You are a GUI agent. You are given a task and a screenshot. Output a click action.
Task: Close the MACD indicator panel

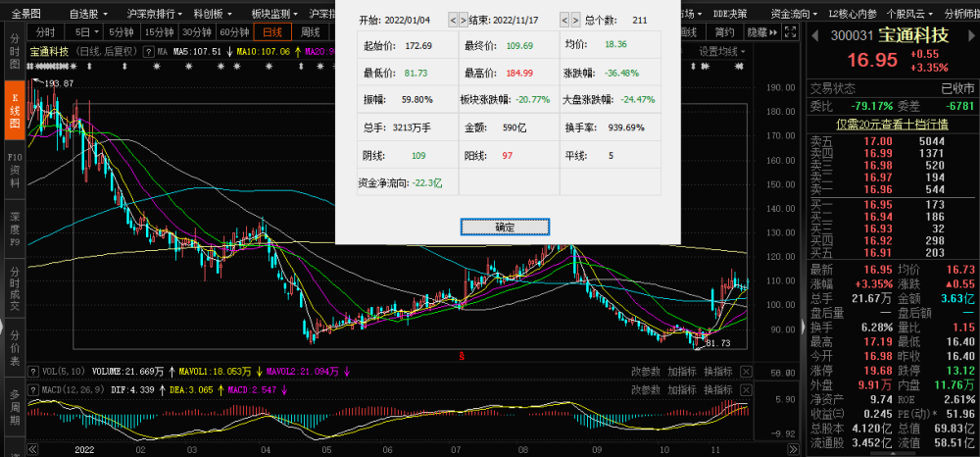pos(744,390)
